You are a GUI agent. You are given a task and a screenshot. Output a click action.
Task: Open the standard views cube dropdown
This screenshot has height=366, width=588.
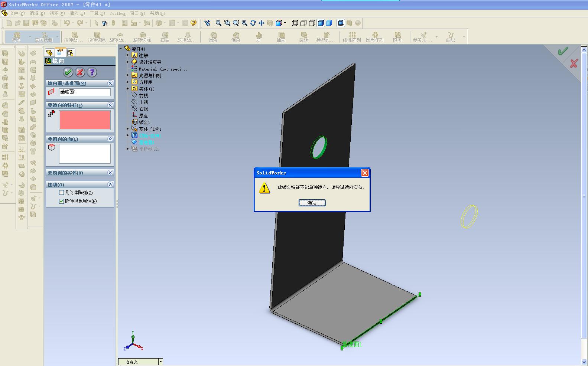[285, 23]
